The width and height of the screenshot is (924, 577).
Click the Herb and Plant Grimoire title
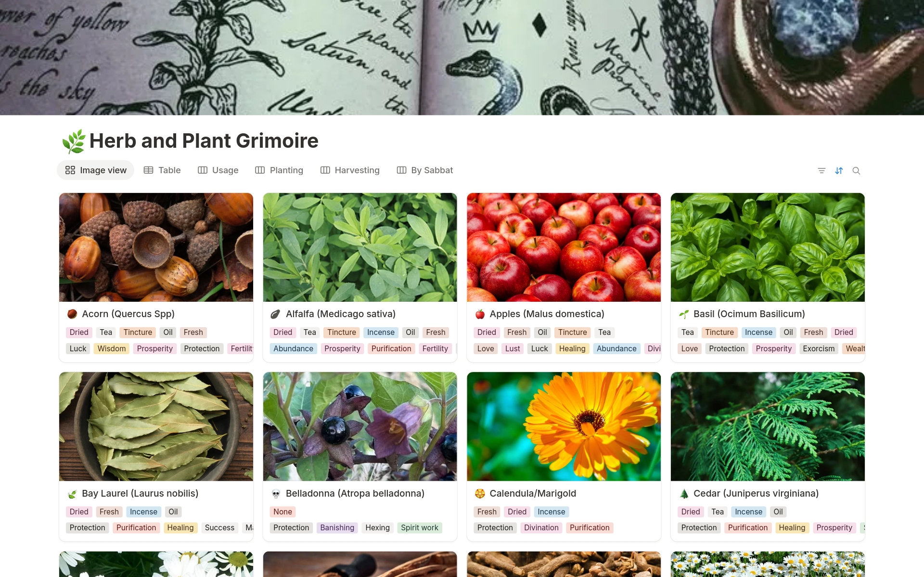[x=204, y=141]
